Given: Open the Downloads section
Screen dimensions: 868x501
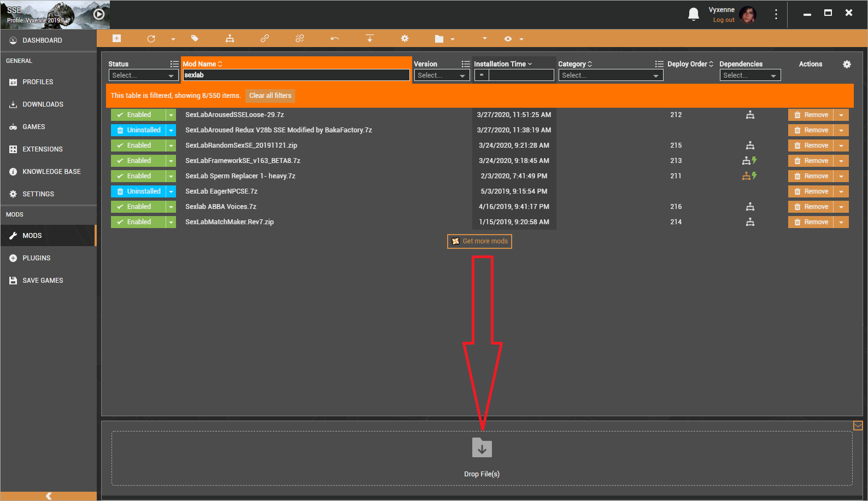Looking at the screenshot, I should click(x=49, y=104).
